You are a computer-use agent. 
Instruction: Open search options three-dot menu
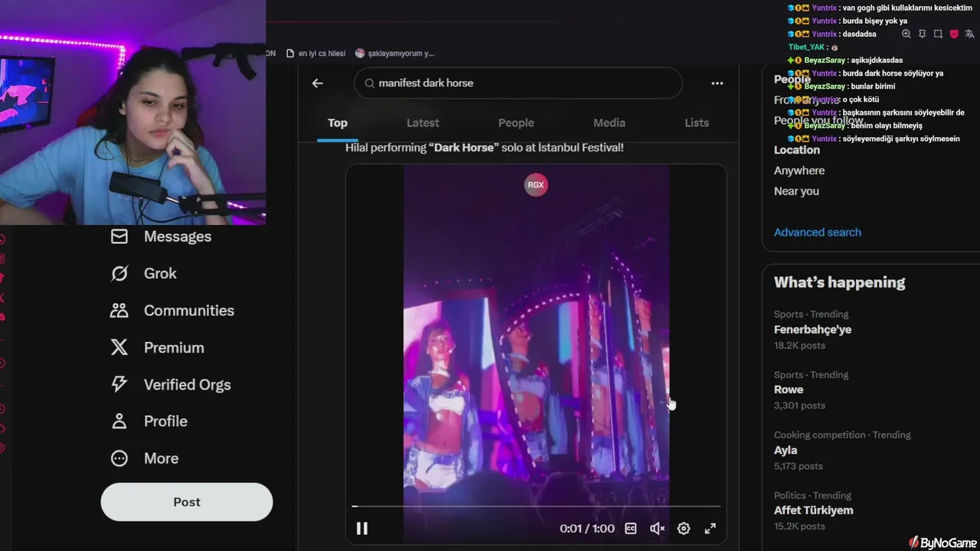[x=717, y=83]
